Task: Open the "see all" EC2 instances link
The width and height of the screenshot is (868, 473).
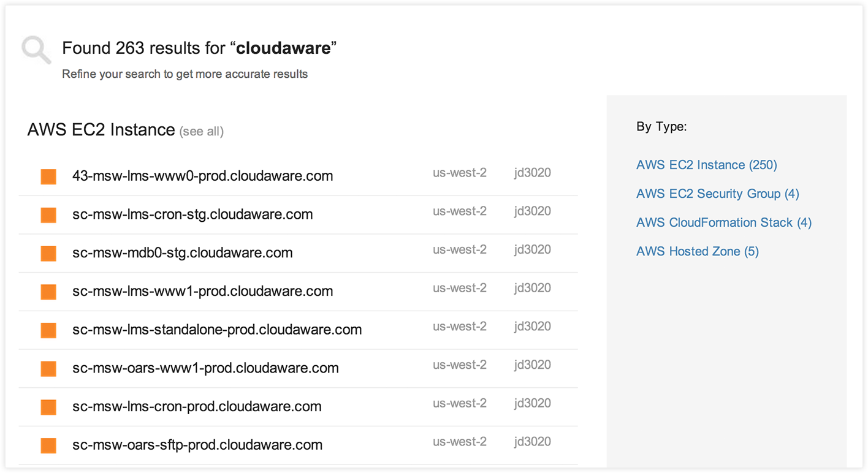Action: pos(201,131)
